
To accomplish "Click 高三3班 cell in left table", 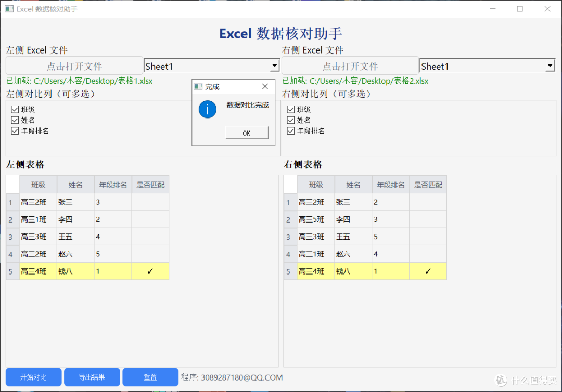I will (x=38, y=237).
